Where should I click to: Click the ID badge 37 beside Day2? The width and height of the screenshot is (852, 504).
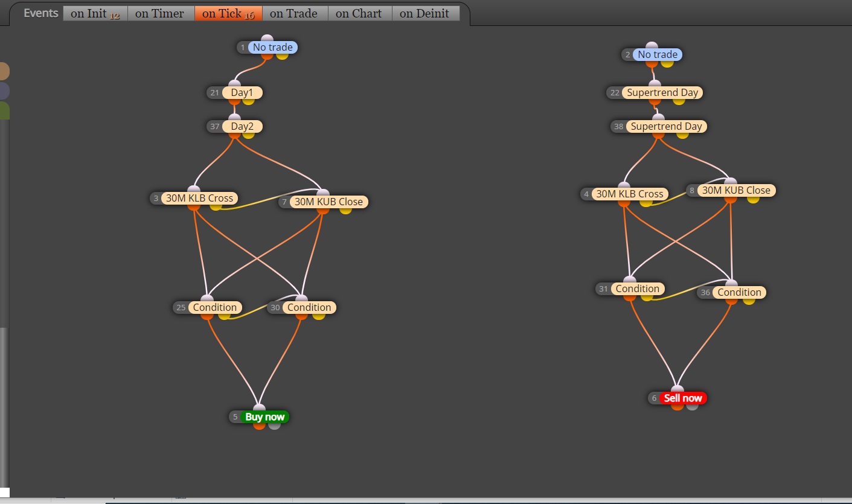tap(215, 127)
